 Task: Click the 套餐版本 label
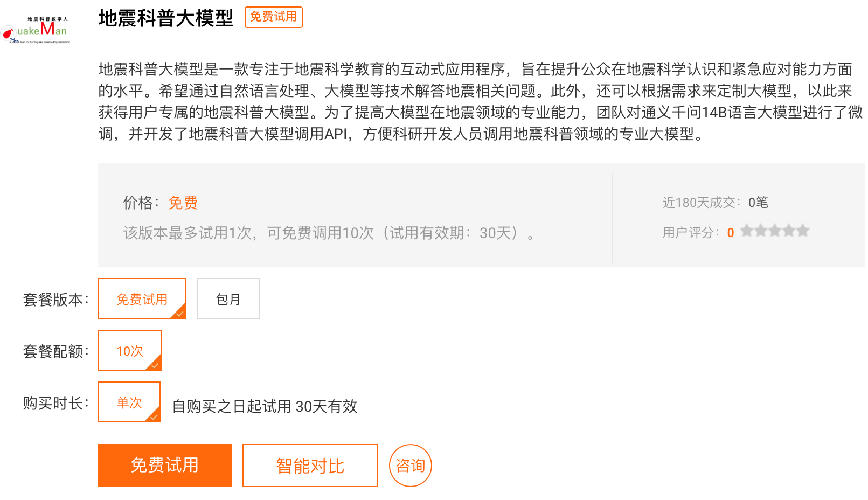coord(55,300)
